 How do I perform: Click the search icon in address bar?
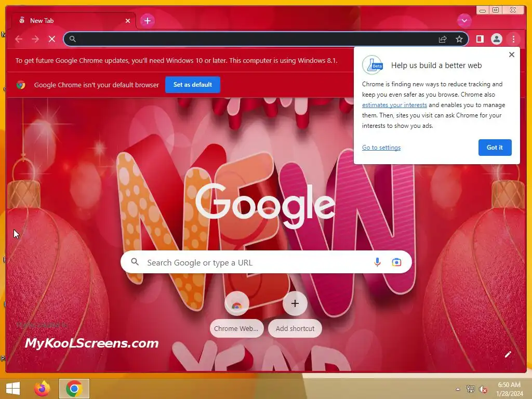point(73,39)
